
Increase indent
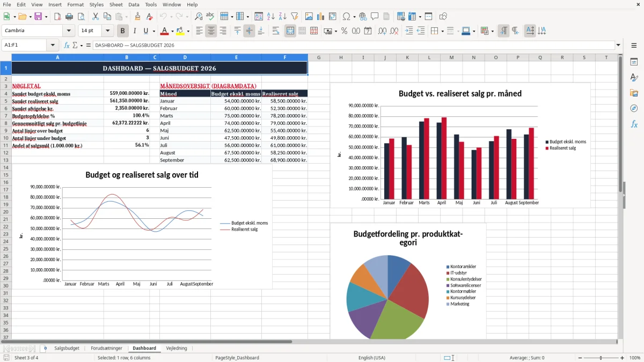(409, 31)
